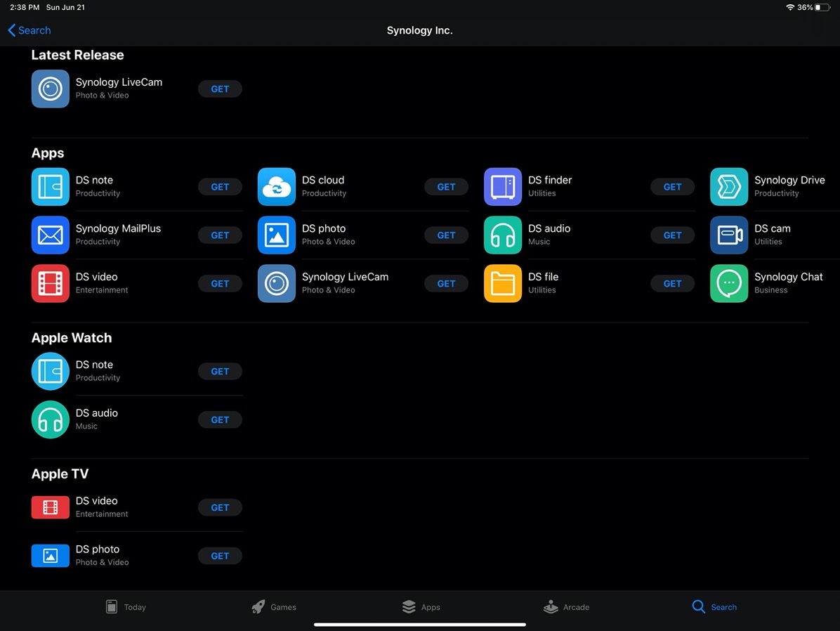Download DS photo from Apps section

[x=446, y=235]
